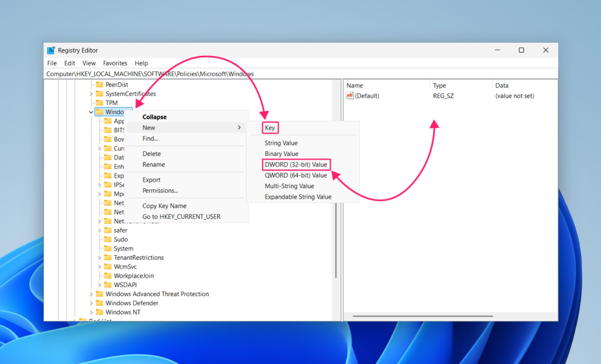The height and width of the screenshot is (364, 601).
Task: Maximize the Registry Editor window
Action: [521, 50]
